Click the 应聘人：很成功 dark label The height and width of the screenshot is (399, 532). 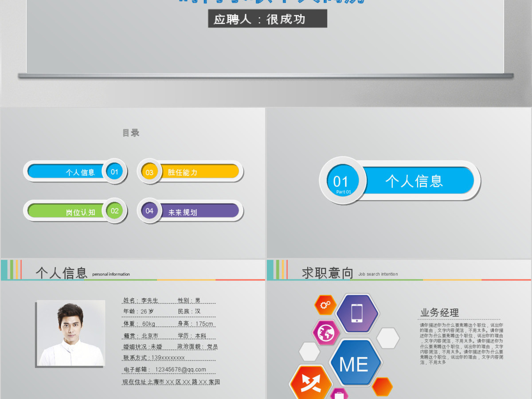pos(267,19)
